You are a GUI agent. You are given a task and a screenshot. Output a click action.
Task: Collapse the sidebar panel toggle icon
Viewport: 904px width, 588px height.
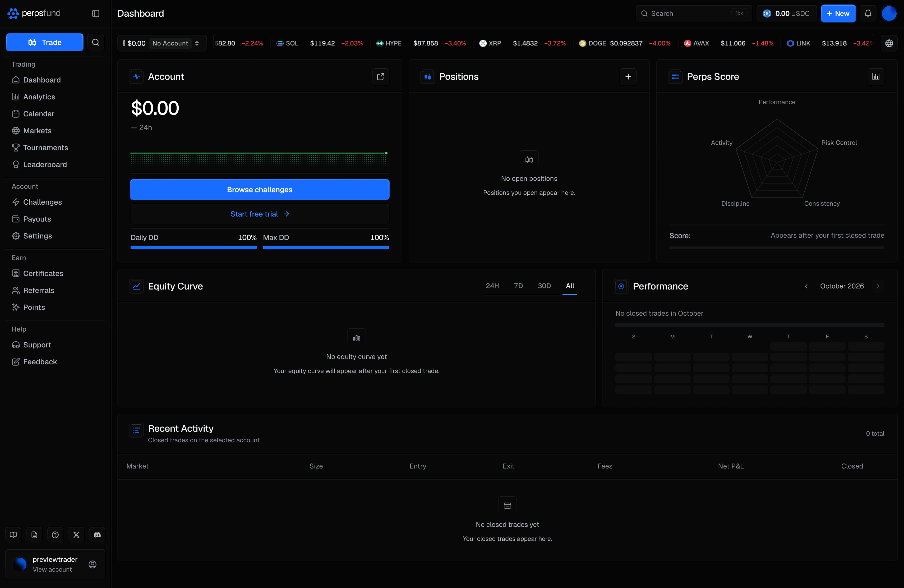coord(96,14)
